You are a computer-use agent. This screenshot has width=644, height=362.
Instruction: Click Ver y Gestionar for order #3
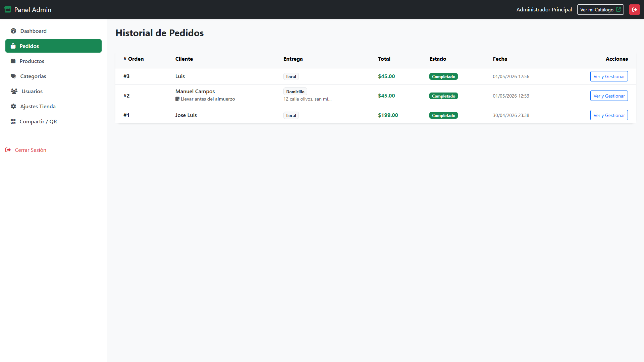[609, 76]
